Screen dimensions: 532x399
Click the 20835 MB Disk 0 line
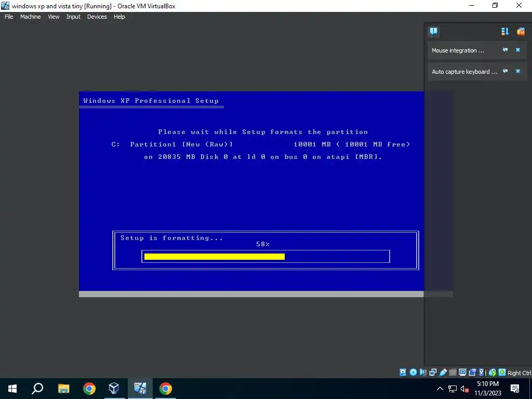coord(263,157)
